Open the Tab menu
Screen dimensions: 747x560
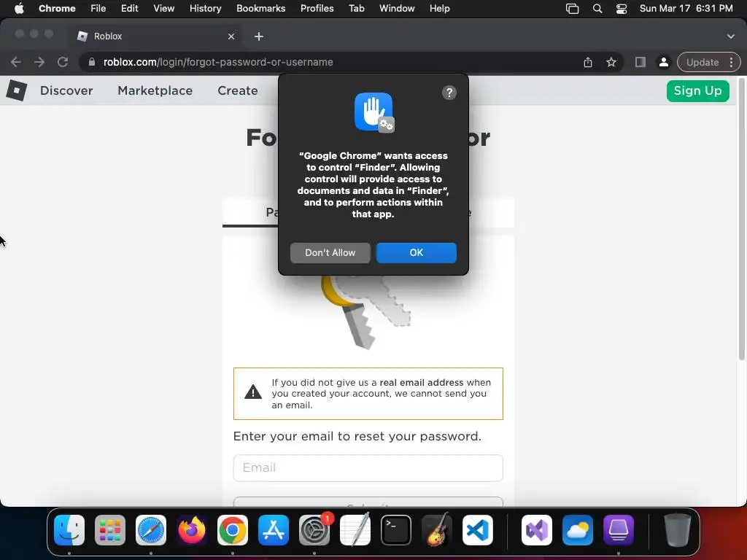(x=356, y=8)
